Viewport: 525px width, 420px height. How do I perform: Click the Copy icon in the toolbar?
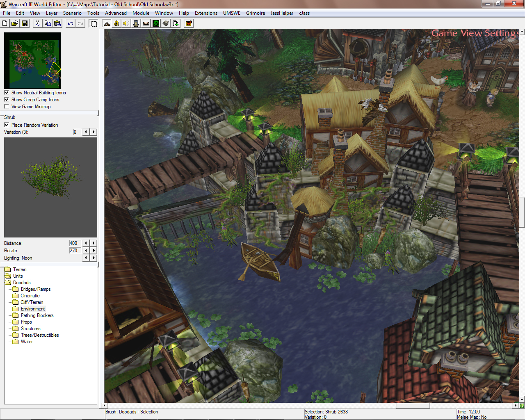pos(48,23)
